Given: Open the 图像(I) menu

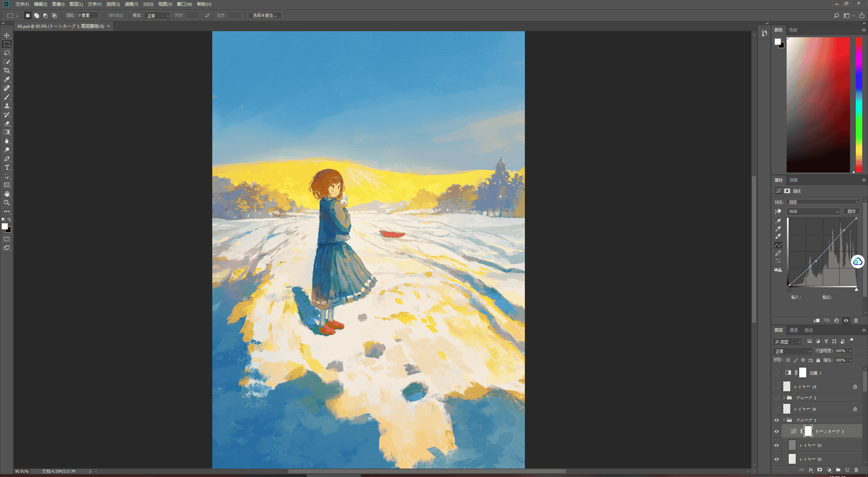Looking at the screenshot, I should coord(58,4).
